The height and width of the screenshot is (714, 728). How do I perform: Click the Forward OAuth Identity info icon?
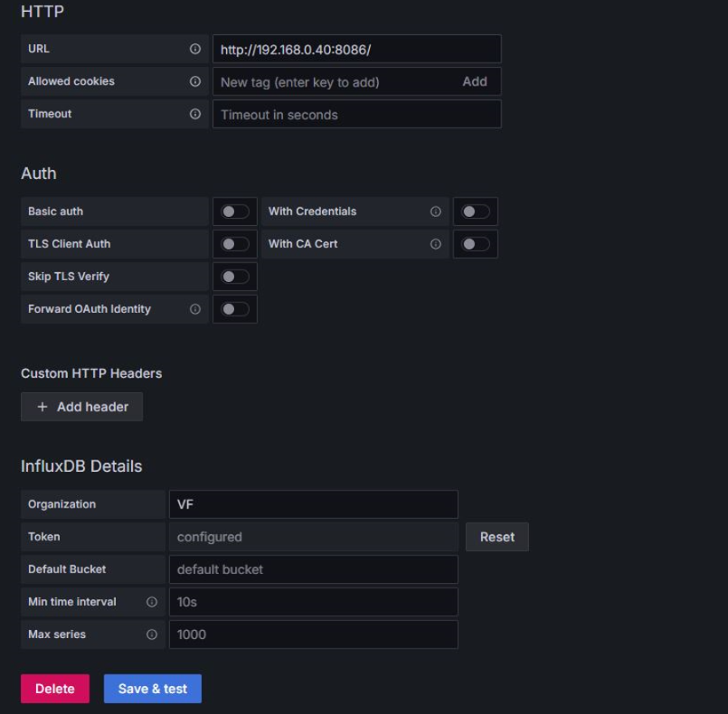194,309
